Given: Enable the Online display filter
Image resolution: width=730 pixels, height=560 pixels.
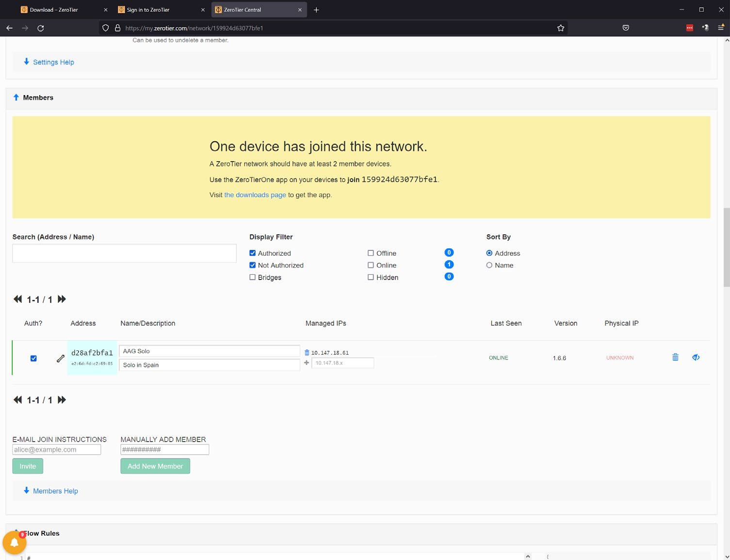Looking at the screenshot, I should coord(371,265).
